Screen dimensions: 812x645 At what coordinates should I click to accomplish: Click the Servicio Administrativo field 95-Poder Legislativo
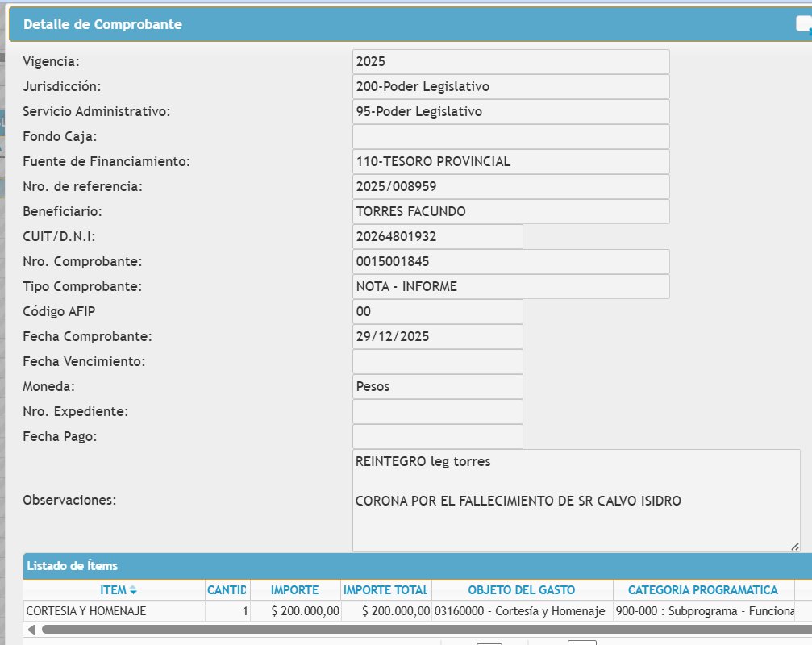510,111
